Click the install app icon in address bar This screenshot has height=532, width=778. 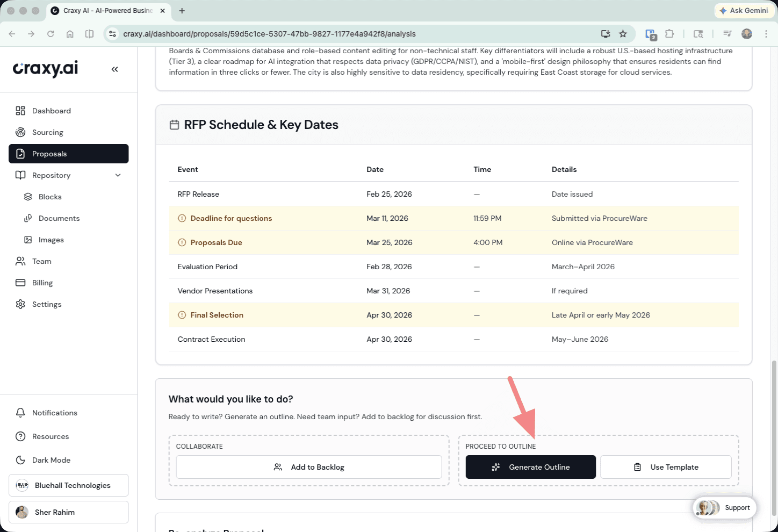(x=606, y=34)
